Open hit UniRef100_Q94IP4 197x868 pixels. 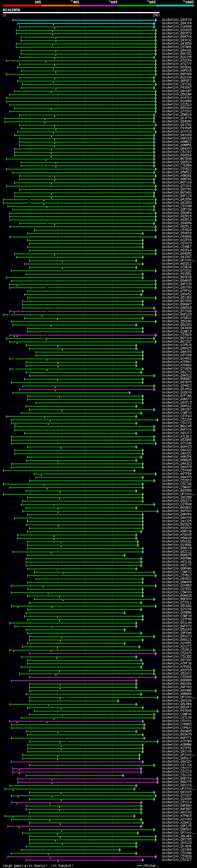click(x=177, y=23)
